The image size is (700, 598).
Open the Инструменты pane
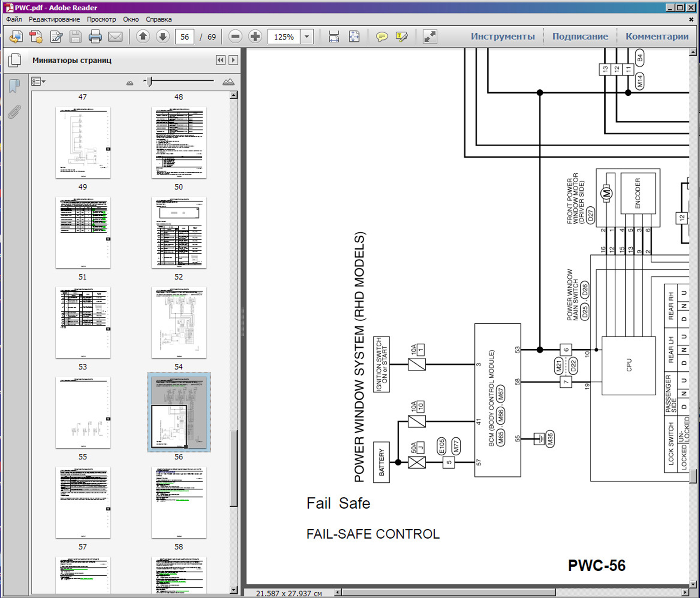point(503,36)
